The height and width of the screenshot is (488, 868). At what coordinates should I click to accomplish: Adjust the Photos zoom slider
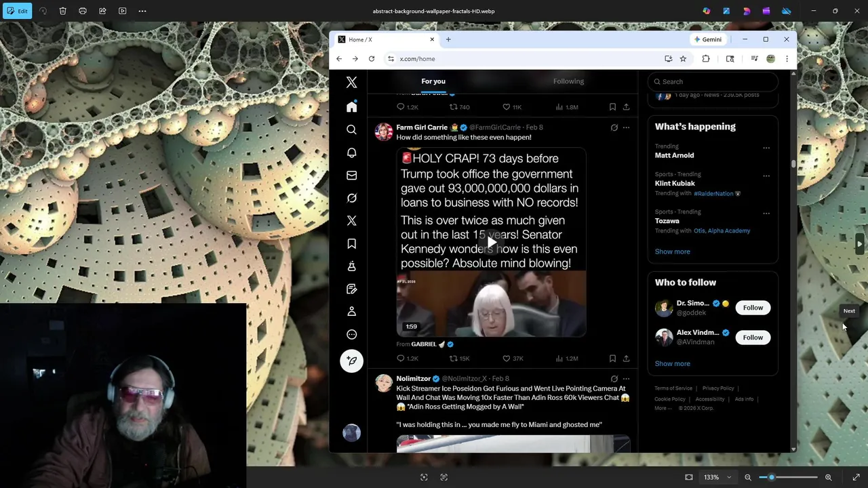tap(788, 477)
